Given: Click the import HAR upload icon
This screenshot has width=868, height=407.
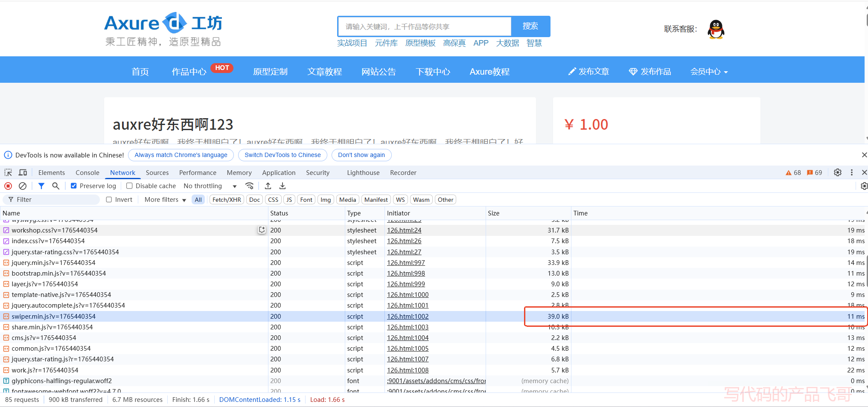Looking at the screenshot, I should point(268,186).
